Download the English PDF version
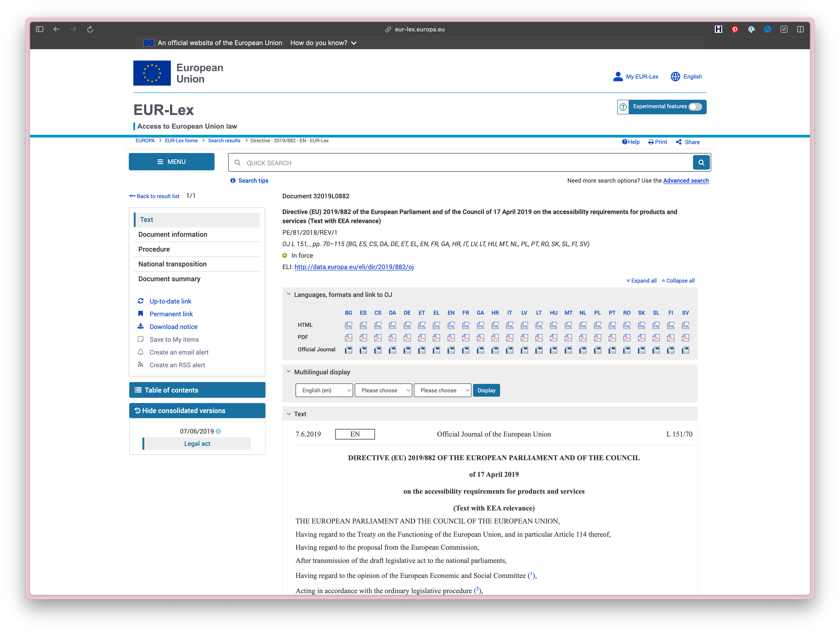Image resolution: width=840 pixels, height=633 pixels. click(451, 337)
